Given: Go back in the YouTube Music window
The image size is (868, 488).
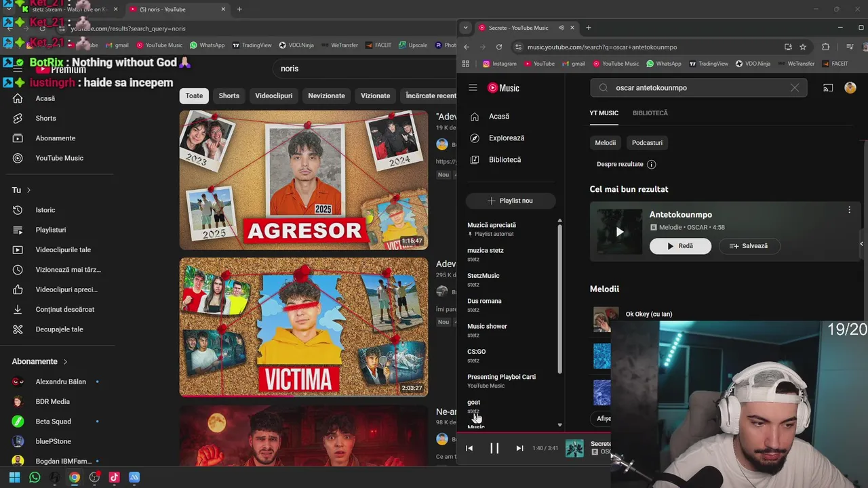Looking at the screenshot, I should pyautogui.click(x=467, y=47).
